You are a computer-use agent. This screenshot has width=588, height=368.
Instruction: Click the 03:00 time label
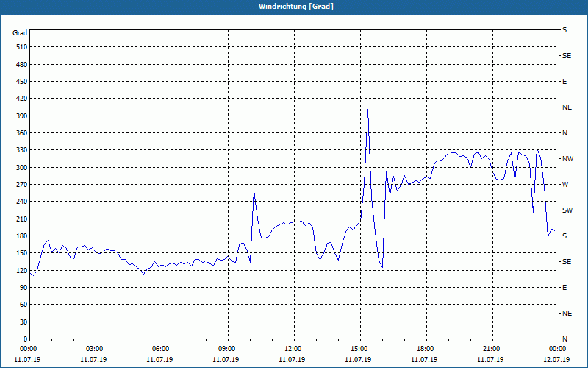coord(95,349)
